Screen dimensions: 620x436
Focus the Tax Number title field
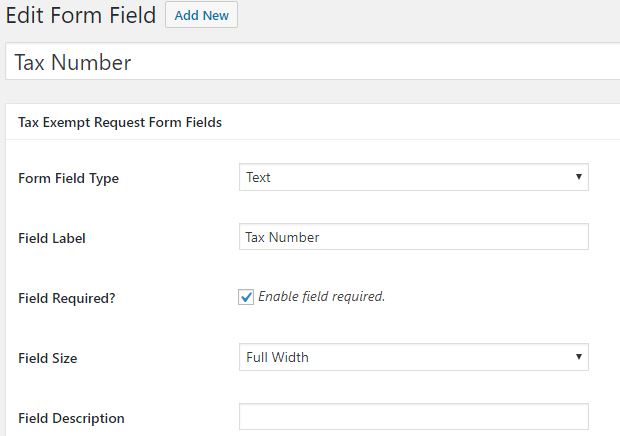(313, 62)
